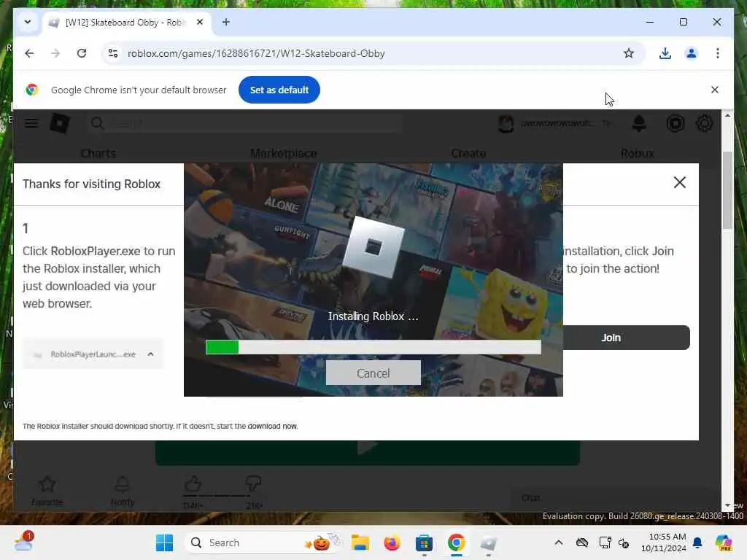Open Roblox notifications bell

(639, 123)
